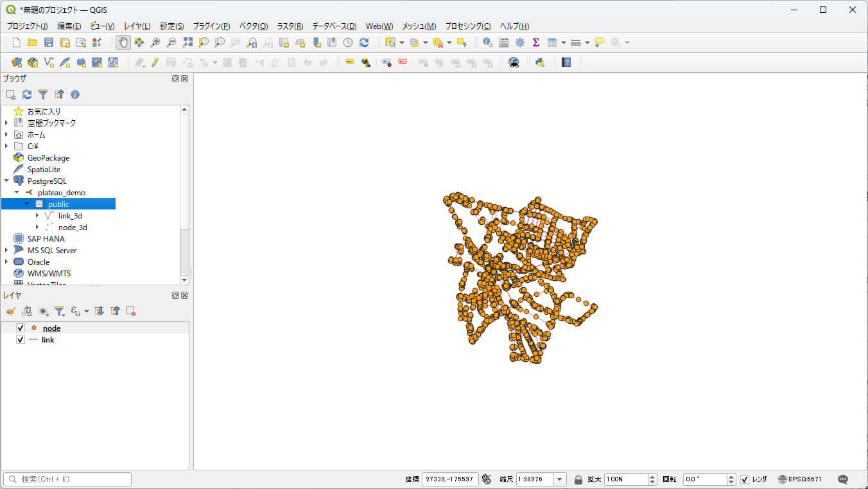
Task: Open a project with the folder icon
Action: pyautogui.click(x=33, y=42)
